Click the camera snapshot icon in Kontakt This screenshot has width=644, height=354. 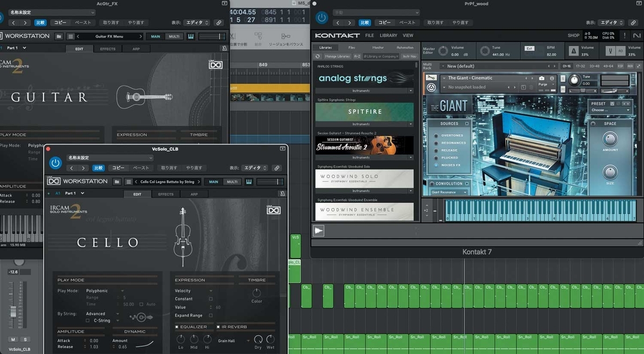pyautogui.click(x=541, y=78)
